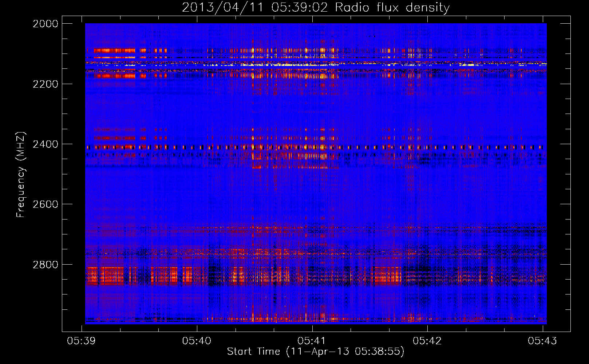The height and width of the screenshot is (364, 589).
Task: Click the '05:43' time axis label
Action: 542,341
